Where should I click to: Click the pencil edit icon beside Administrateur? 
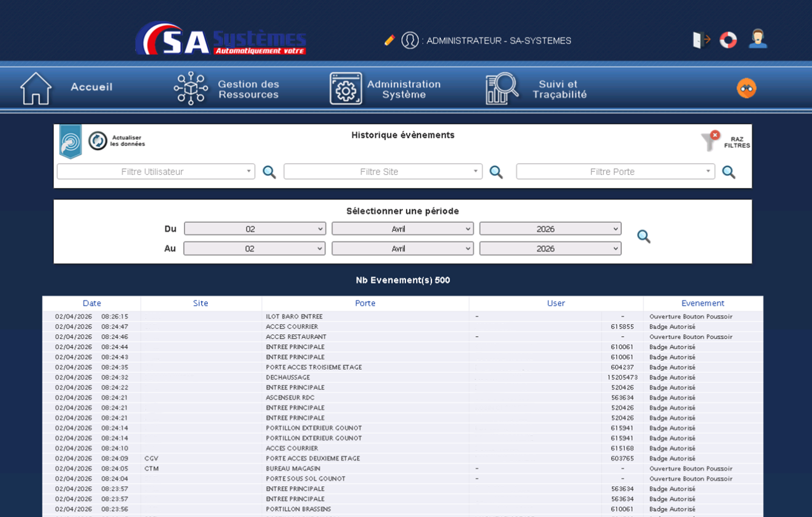[389, 41]
